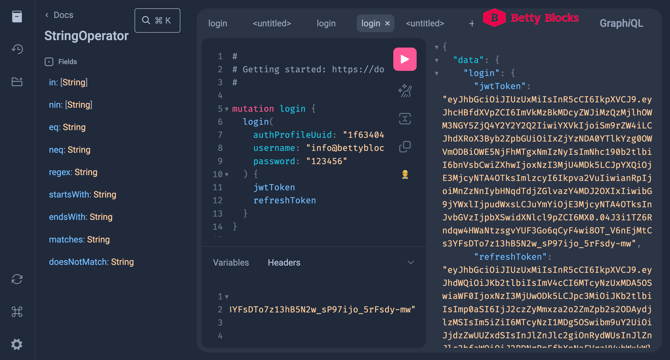
Task: Click the token value in headers editor
Action: click(x=323, y=310)
